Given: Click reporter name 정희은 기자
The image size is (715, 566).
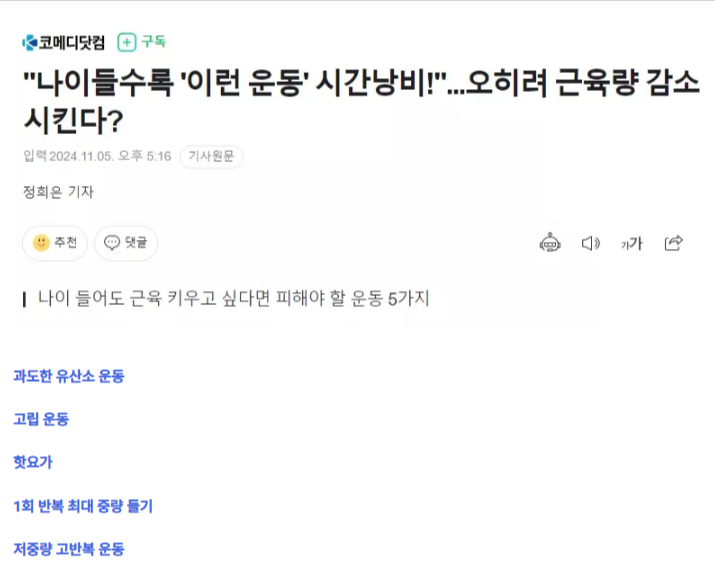Looking at the screenshot, I should click(x=58, y=192).
